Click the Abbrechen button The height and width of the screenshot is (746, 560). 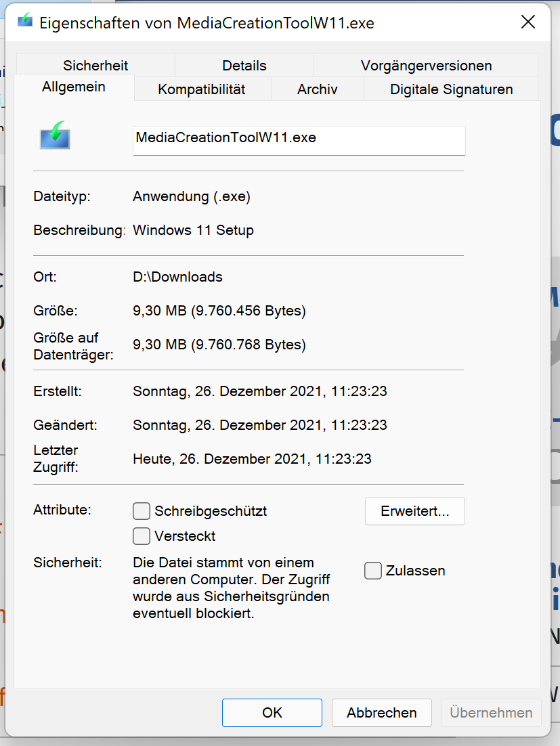(382, 712)
